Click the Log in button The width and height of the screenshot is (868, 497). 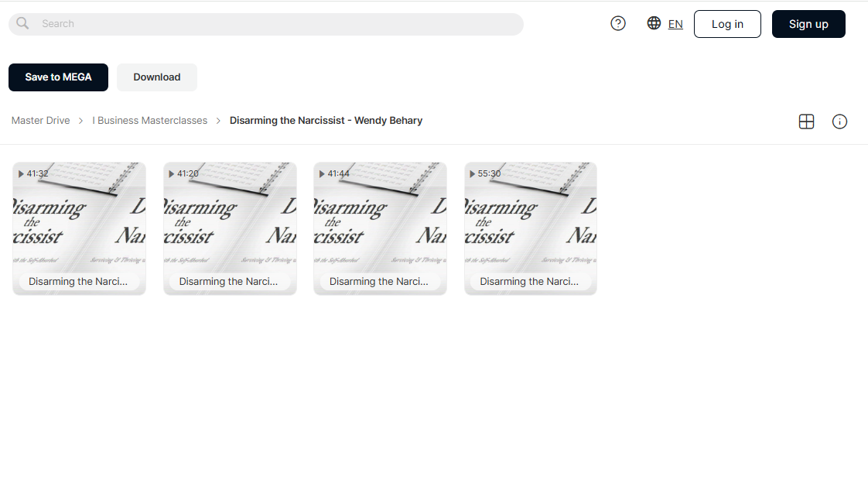tap(727, 24)
